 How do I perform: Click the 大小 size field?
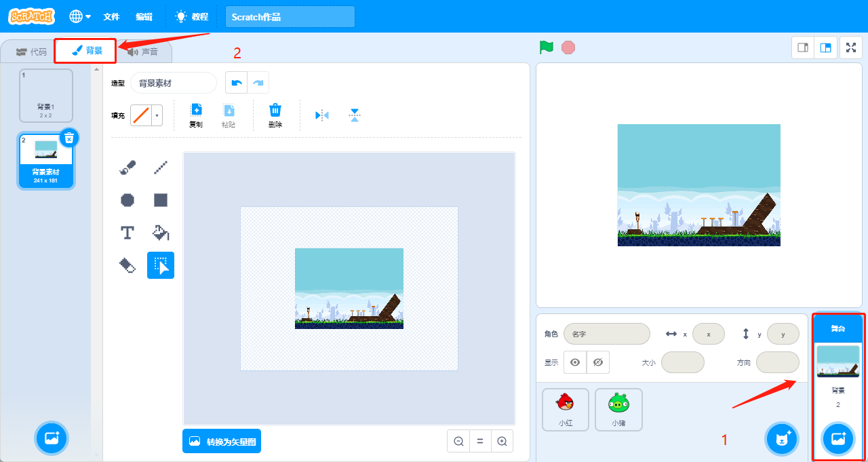coord(683,362)
